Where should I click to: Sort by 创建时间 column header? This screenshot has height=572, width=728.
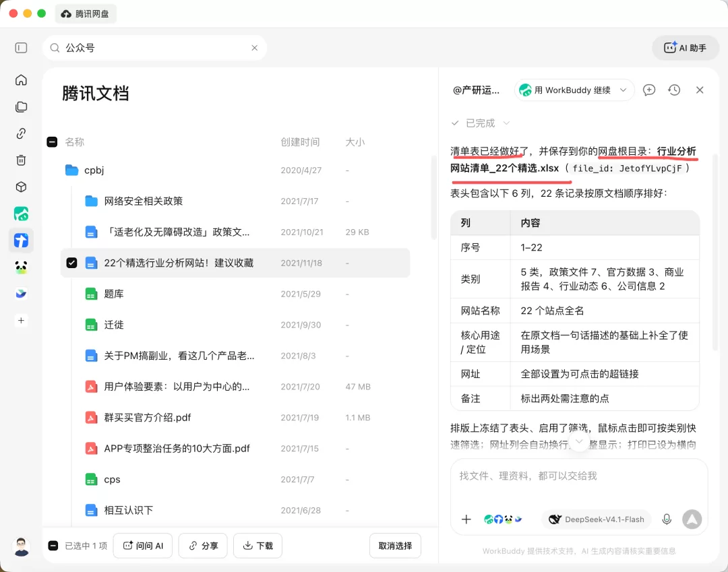coord(300,142)
